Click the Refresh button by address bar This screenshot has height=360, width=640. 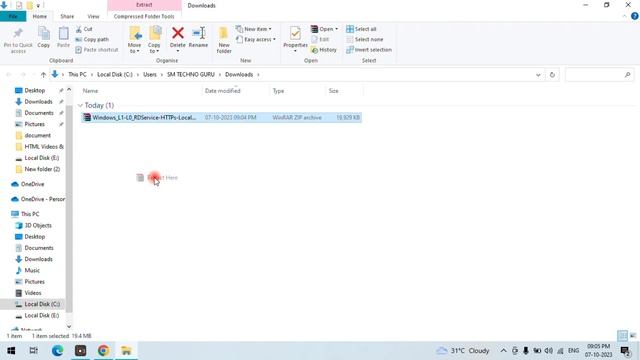(552, 75)
